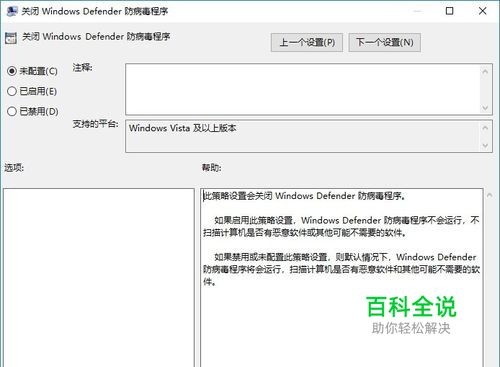Click the 注释 box scroll up arrow

[485, 71]
